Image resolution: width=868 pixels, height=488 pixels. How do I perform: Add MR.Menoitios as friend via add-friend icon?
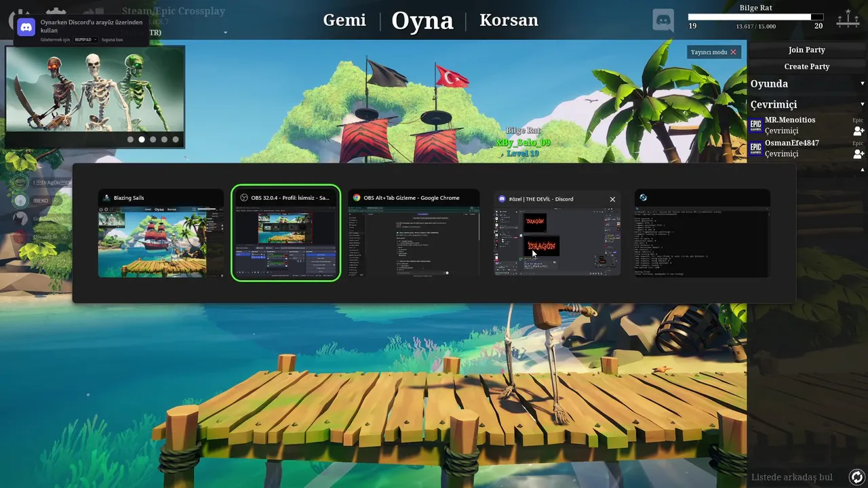tap(859, 131)
